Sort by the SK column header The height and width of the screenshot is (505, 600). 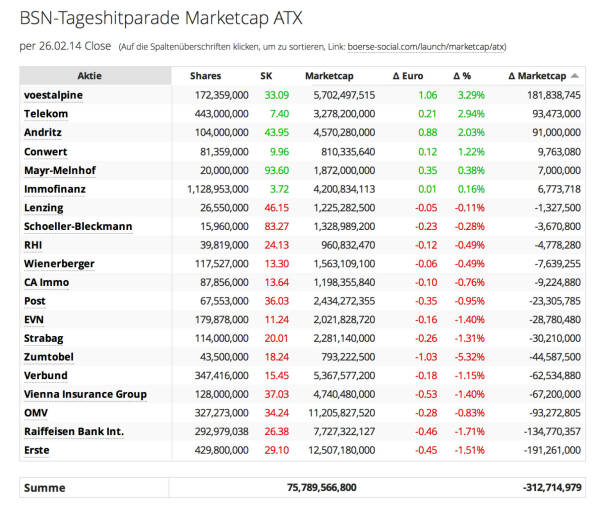click(266, 76)
